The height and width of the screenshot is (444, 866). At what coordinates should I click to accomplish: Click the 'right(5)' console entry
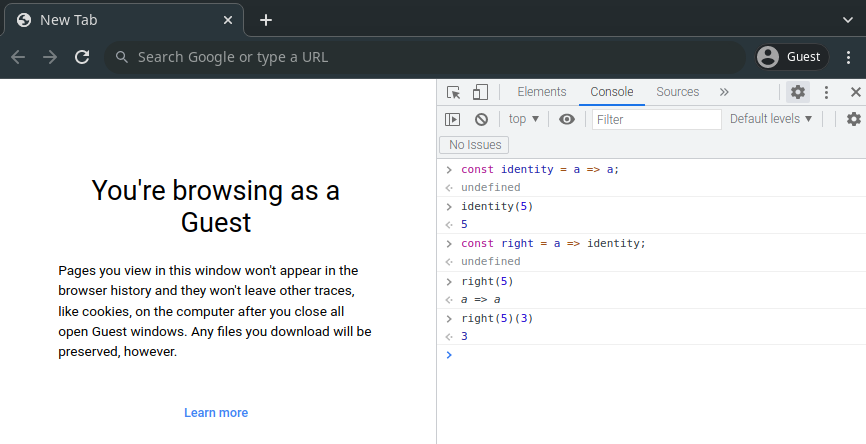pos(487,282)
